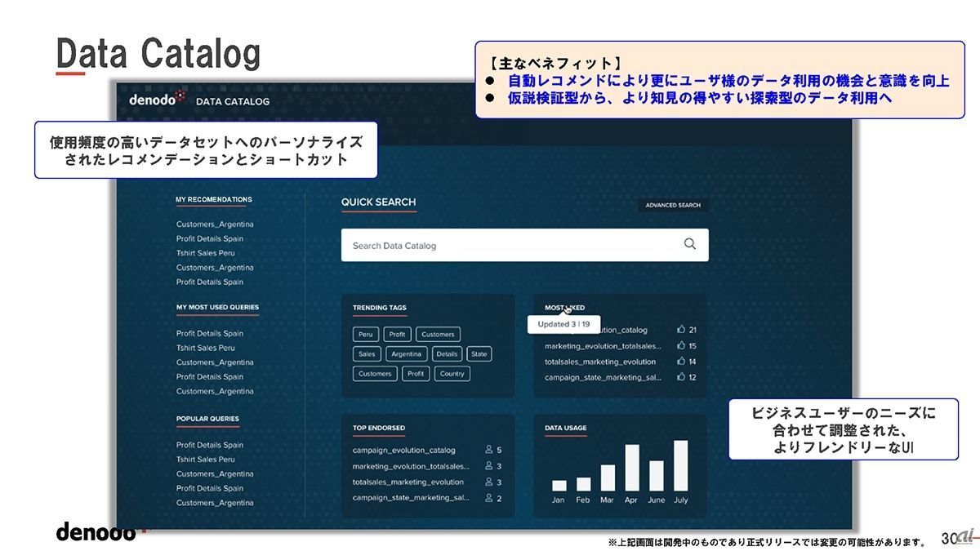The image size is (980, 551).
Task: Open first Profit Details Spain under Most Used Queries
Action: (210, 333)
